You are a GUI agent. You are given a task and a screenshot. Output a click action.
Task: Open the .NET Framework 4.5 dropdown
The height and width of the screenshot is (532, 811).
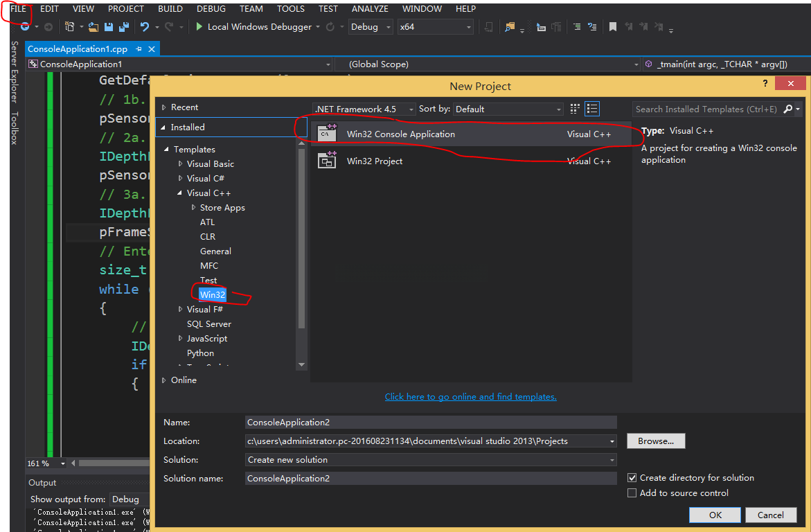[x=364, y=109]
